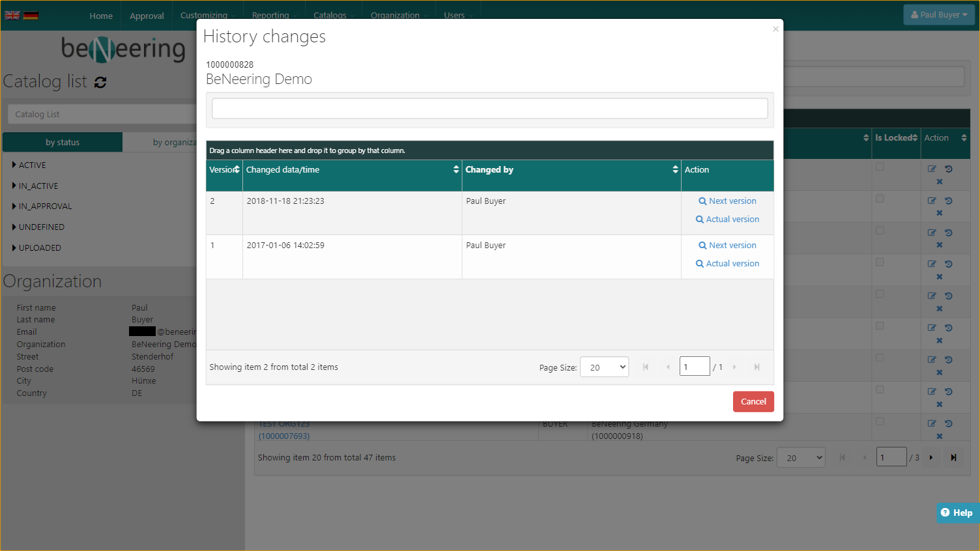Switch language with the German flag icon
980x551 pixels.
[31, 15]
